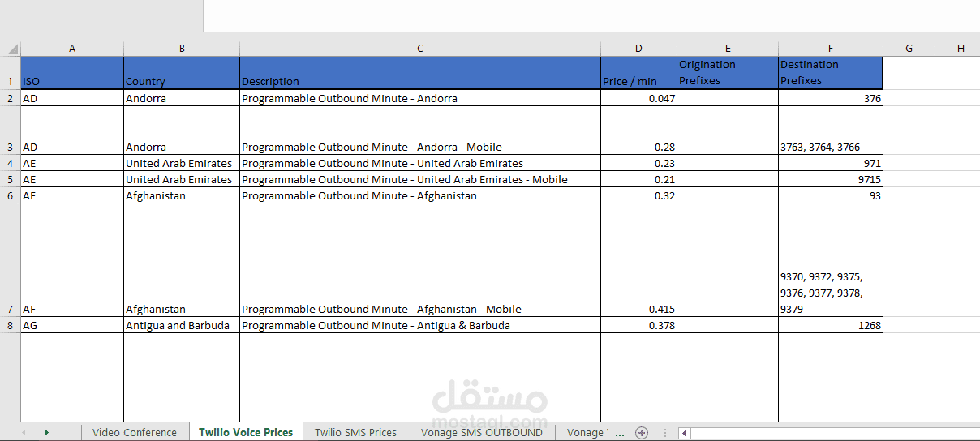Click the horizontal scrollbar track

(x=834, y=433)
